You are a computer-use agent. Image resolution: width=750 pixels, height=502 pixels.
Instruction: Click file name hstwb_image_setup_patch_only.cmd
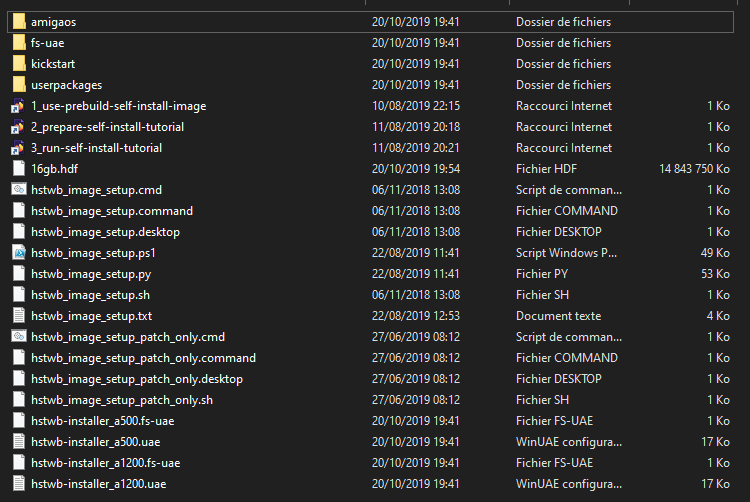(x=128, y=338)
